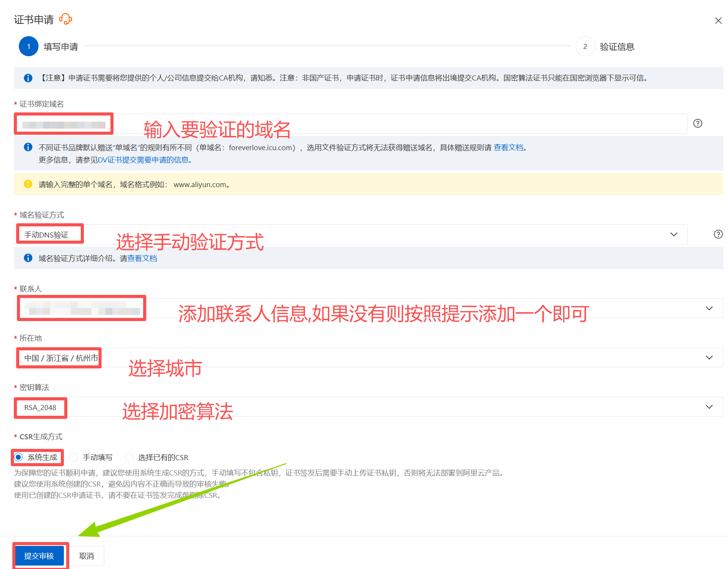This screenshot has height=569, width=728.
Task: Close the certificate application dialog
Action: click(718, 20)
